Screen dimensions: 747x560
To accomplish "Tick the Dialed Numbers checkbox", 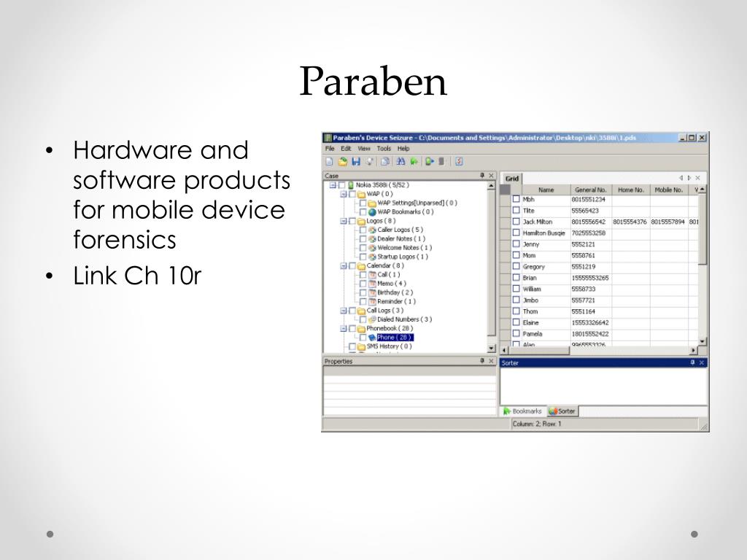I will coord(363,319).
